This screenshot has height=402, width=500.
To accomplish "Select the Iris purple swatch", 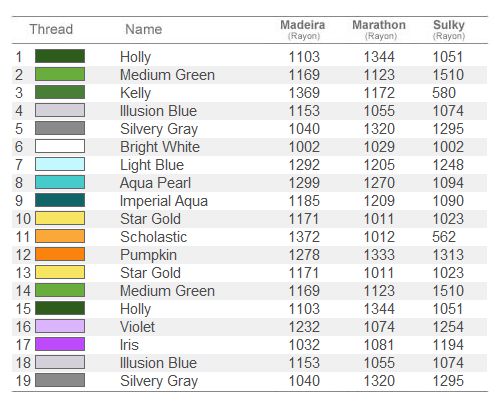I will (60, 344).
